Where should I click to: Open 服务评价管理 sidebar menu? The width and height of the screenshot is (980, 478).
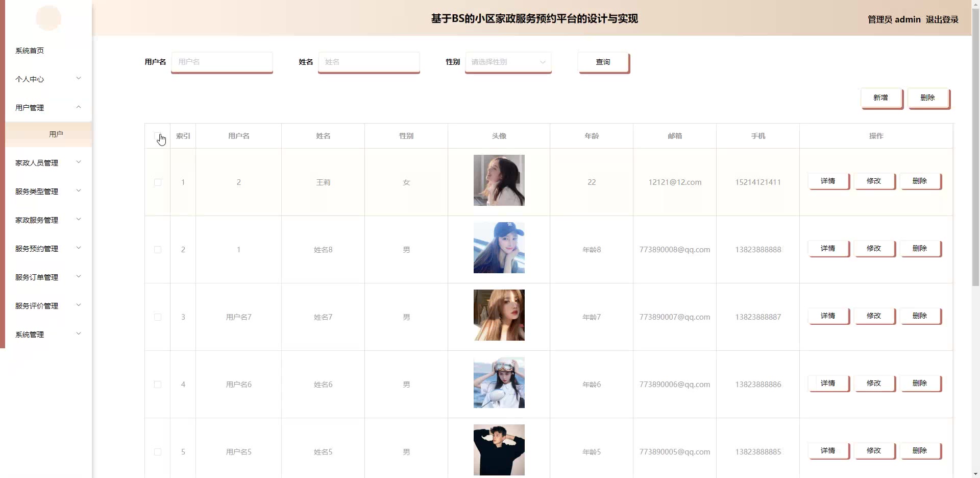click(x=48, y=306)
